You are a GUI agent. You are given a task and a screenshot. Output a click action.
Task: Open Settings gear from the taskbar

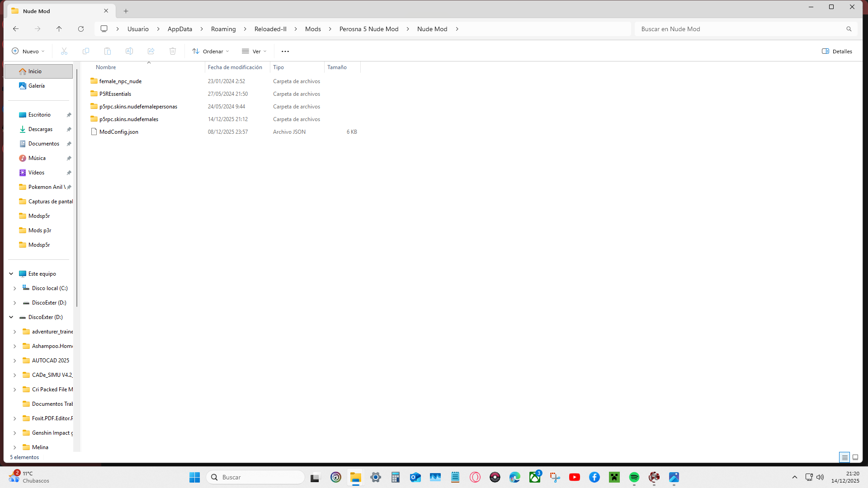pos(376,477)
